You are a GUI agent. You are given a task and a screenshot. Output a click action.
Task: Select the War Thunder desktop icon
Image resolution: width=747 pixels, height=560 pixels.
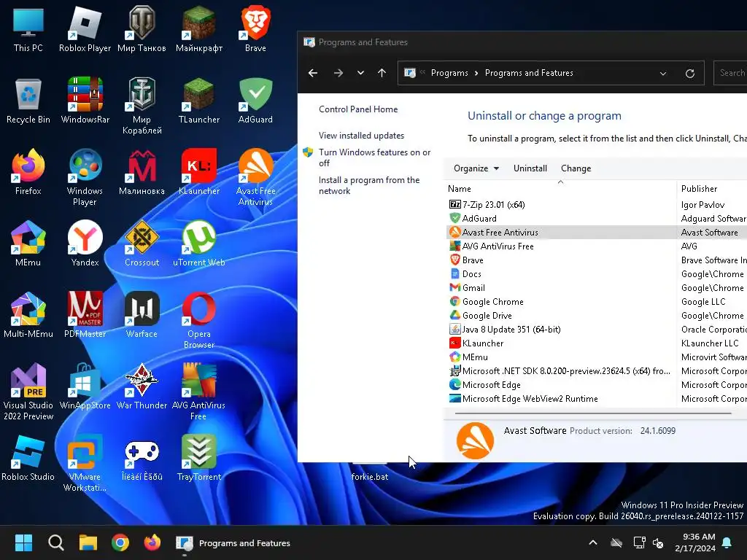pyautogui.click(x=142, y=386)
